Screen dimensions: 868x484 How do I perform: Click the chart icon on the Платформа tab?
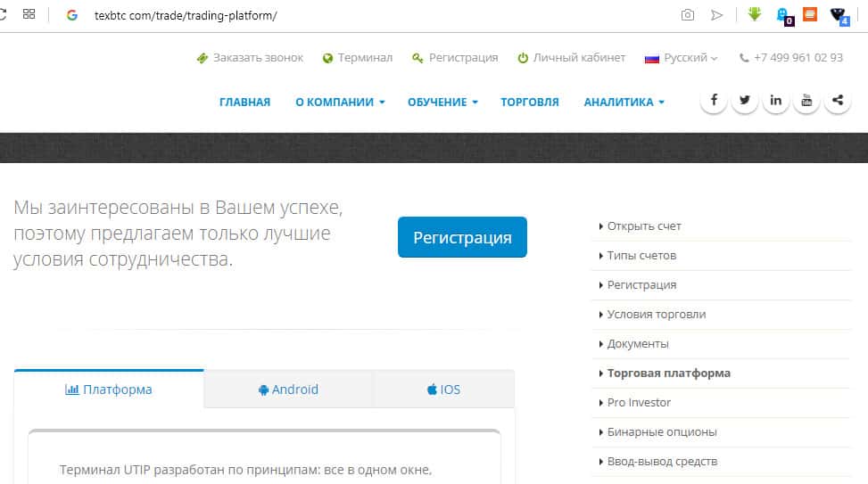[72, 390]
